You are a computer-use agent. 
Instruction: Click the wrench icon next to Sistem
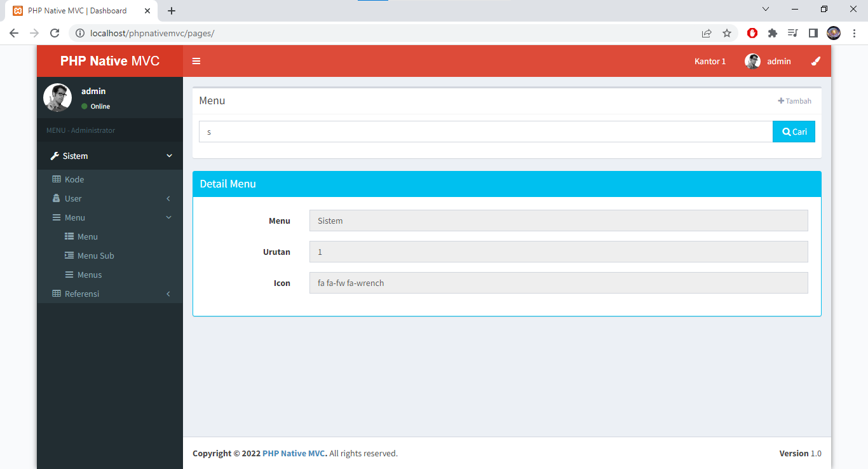pyautogui.click(x=54, y=156)
